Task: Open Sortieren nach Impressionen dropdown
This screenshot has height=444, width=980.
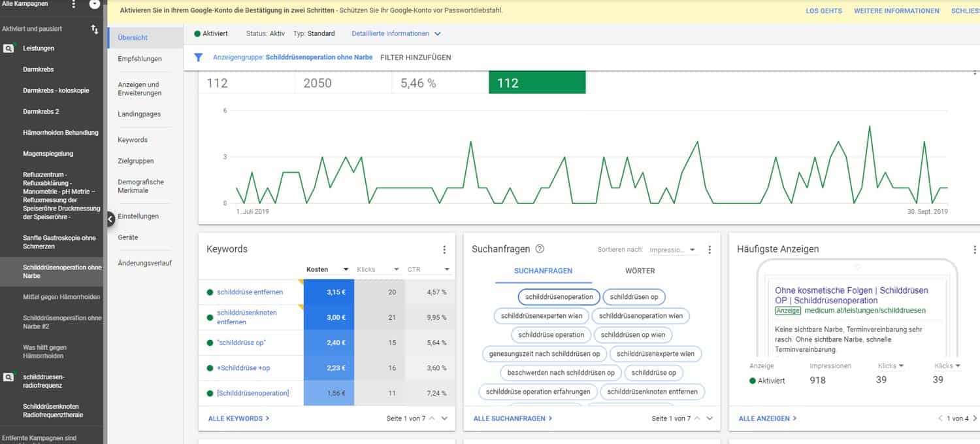Action: click(672, 250)
